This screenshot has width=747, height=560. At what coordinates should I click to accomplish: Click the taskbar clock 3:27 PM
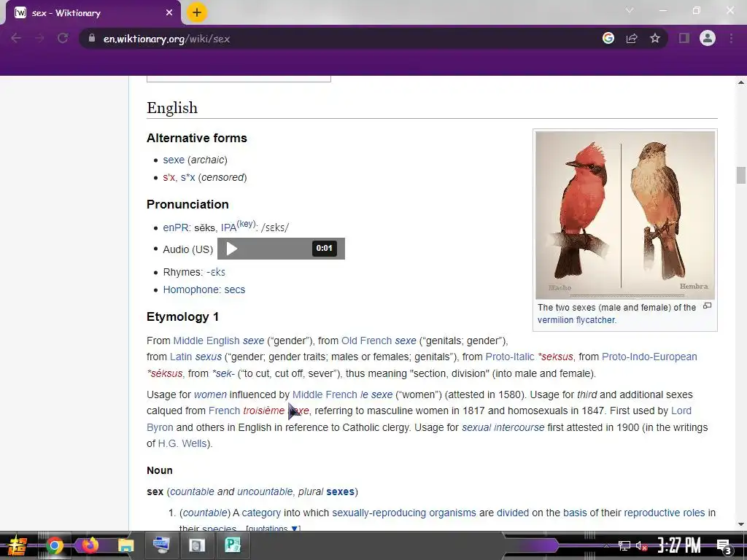(x=679, y=545)
